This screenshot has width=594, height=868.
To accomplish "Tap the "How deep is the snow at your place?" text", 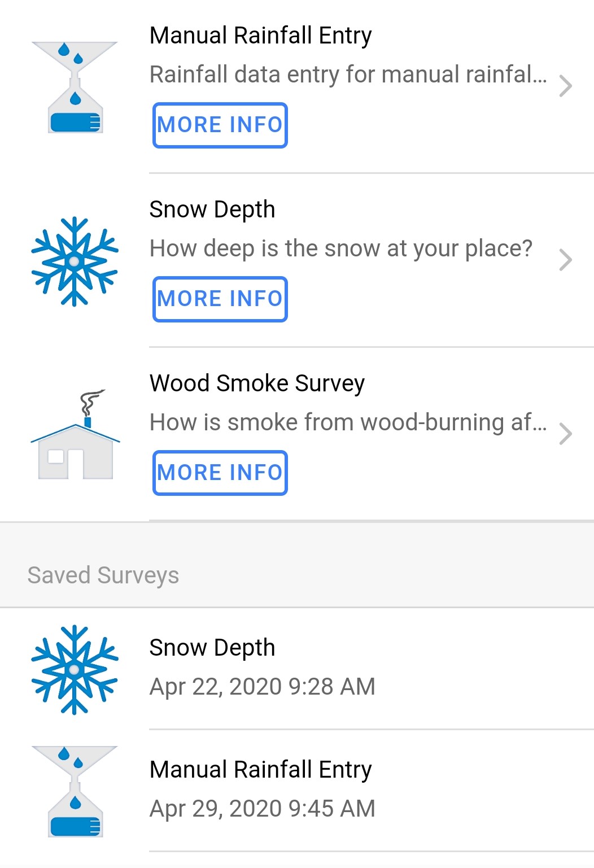I will (341, 248).
